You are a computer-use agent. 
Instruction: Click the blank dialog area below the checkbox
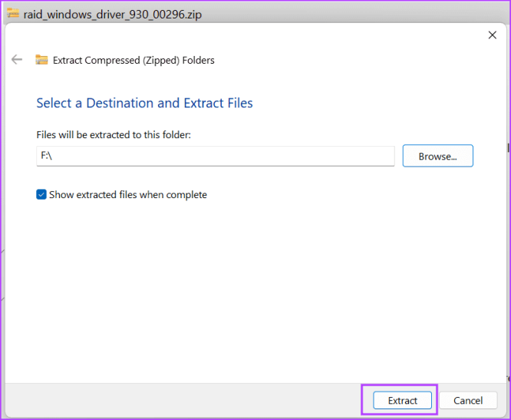point(253,292)
